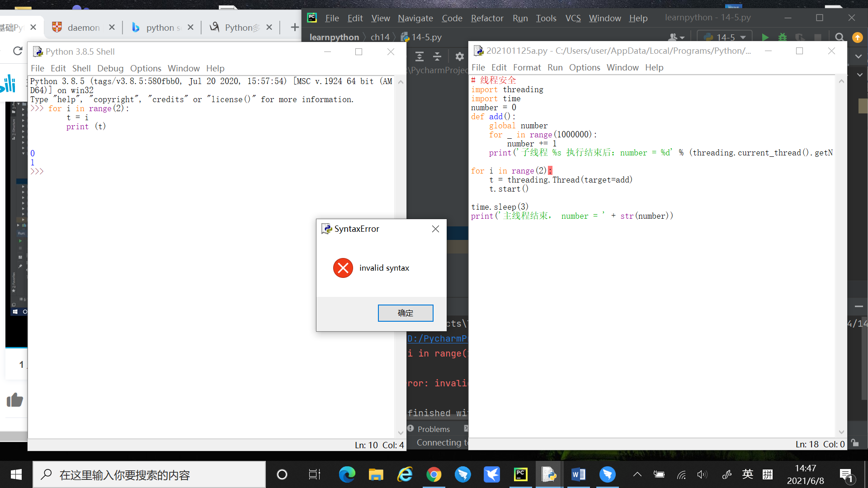Click the taskbar clock showing 14:47

[x=805, y=474]
